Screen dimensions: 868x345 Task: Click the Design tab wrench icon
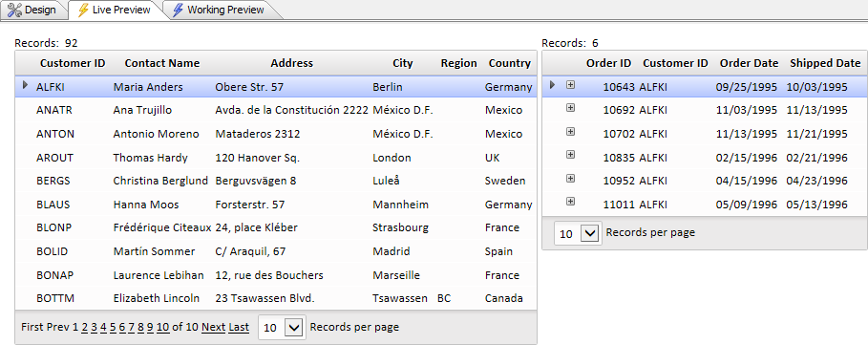(14, 10)
